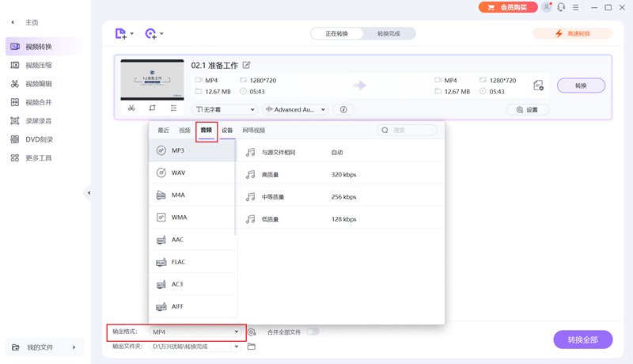Switch to 转换完成 tab
633x364 pixels.
coord(389,33)
